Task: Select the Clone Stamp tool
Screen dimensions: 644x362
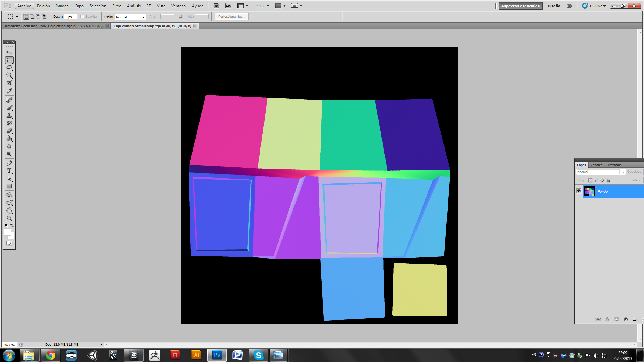Action: 9,115
